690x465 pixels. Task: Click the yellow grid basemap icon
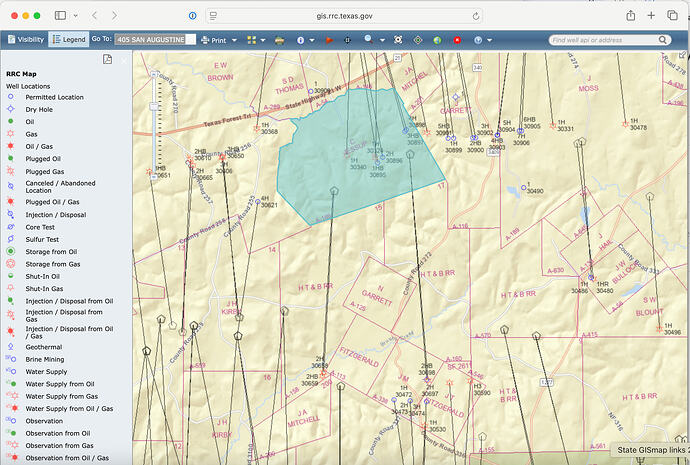click(x=251, y=39)
